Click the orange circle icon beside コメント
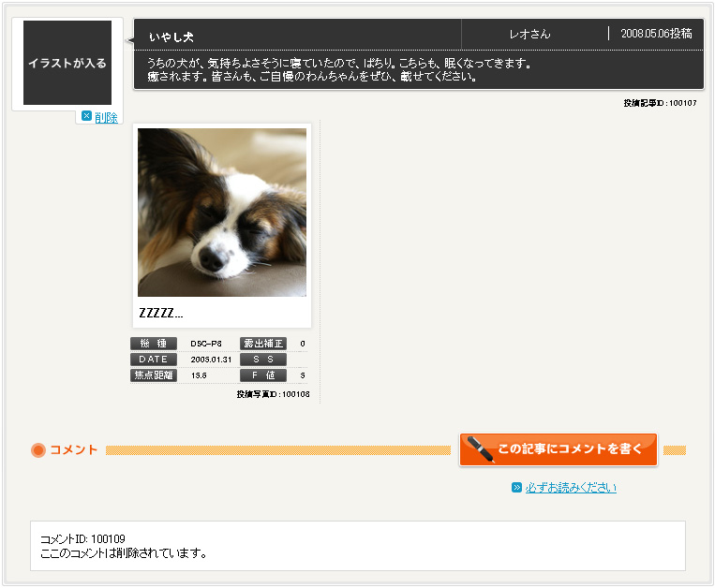Image resolution: width=715 pixels, height=588 pixels. pyautogui.click(x=38, y=450)
